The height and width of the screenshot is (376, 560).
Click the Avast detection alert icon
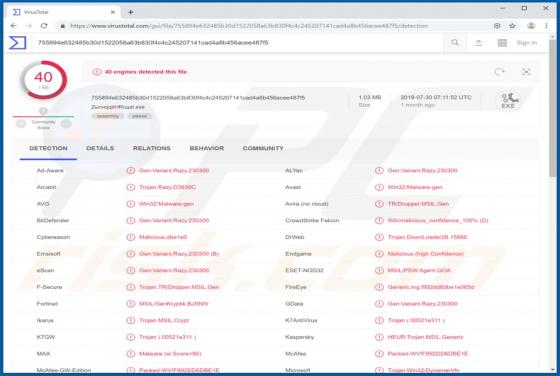[379, 187]
